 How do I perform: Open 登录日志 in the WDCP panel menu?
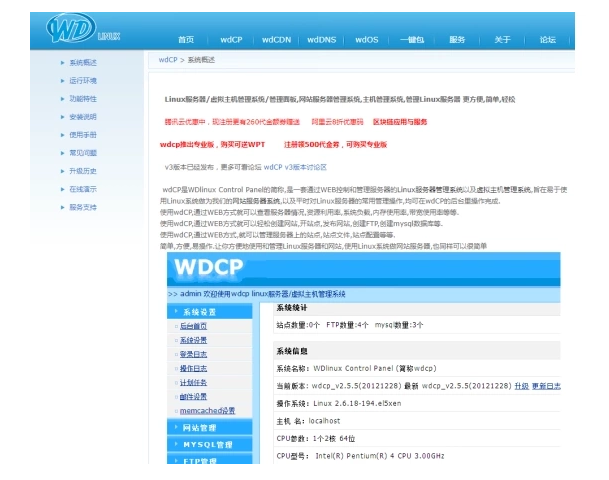pyautogui.click(x=193, y=354)
